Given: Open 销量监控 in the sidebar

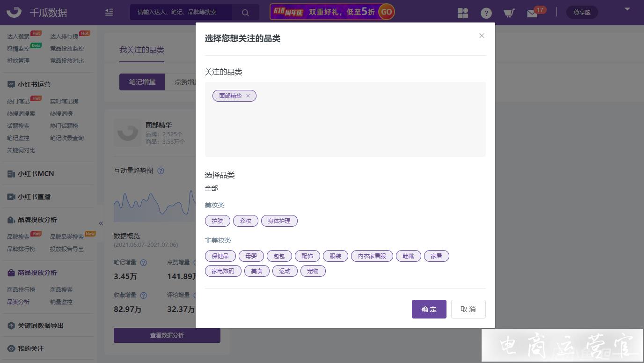Looking at the screenshot, I should [x=61, y=302].
